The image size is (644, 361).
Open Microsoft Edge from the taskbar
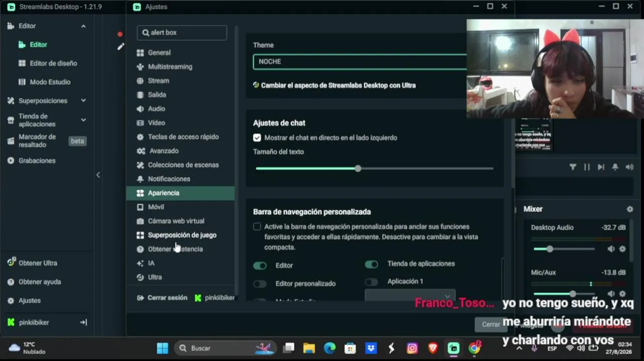coord(330,348)
